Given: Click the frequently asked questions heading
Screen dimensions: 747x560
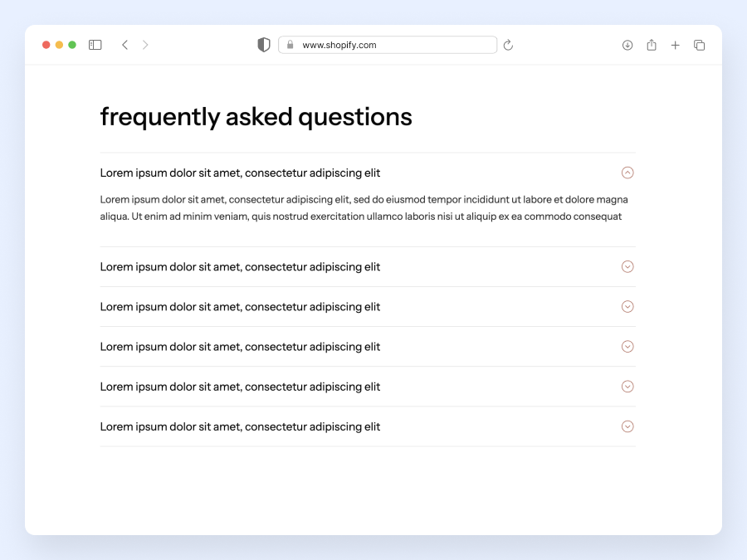Looking at the screenshot, I should [256, 116].
